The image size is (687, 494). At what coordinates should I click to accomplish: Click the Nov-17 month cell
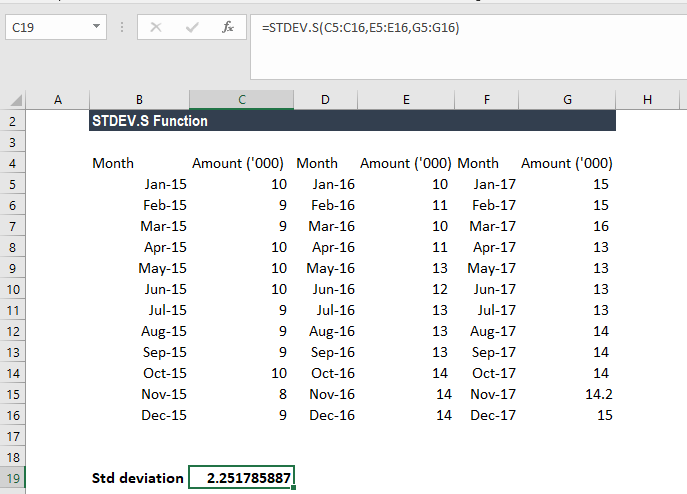[487, 394]
